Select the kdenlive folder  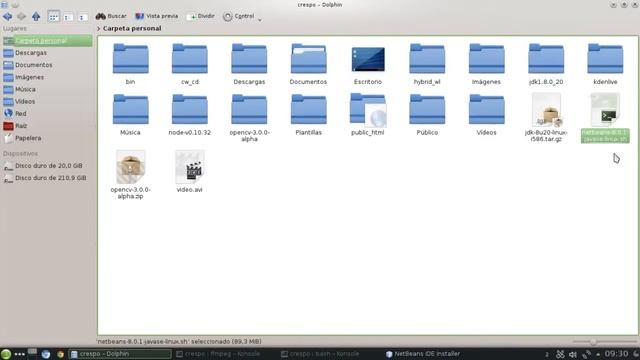(x=605, y=59)
